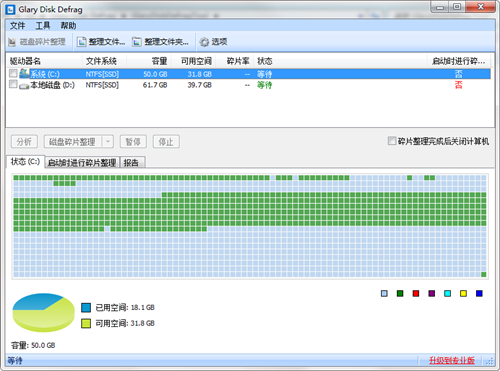This screenshot has height=371, width=500.
Task: Tick the checkbox for 系统 (C:)
Action: click(x=13, y=73)
